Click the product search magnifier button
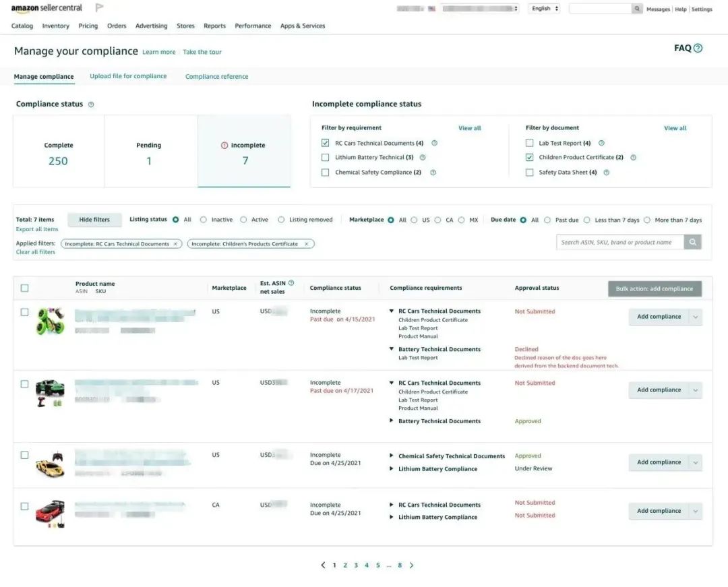The width and height of the screenshot is (728, 587). (692, 242)
